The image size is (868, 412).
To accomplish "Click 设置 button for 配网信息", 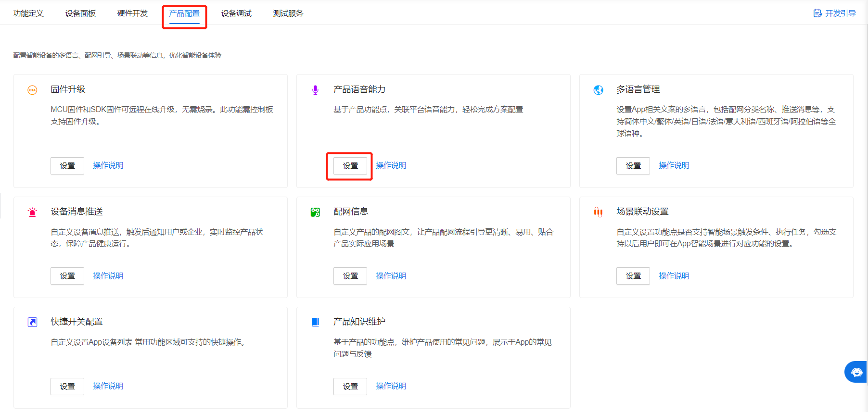I will coord(350,276).
